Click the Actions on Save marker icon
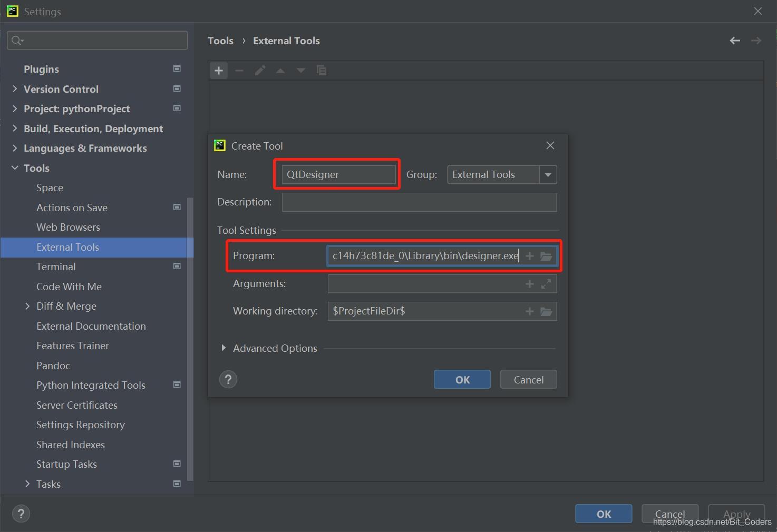 tap(177, 207)
